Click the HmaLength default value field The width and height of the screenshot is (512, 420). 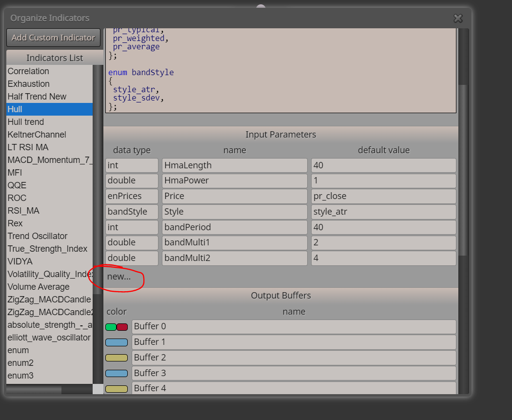384,165
